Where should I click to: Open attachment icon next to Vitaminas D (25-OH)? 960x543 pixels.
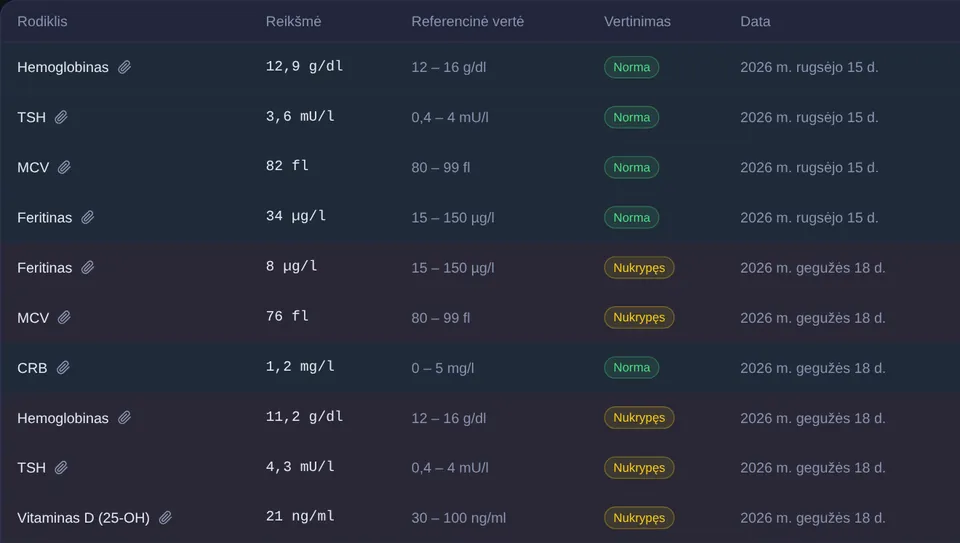point(165,519)
